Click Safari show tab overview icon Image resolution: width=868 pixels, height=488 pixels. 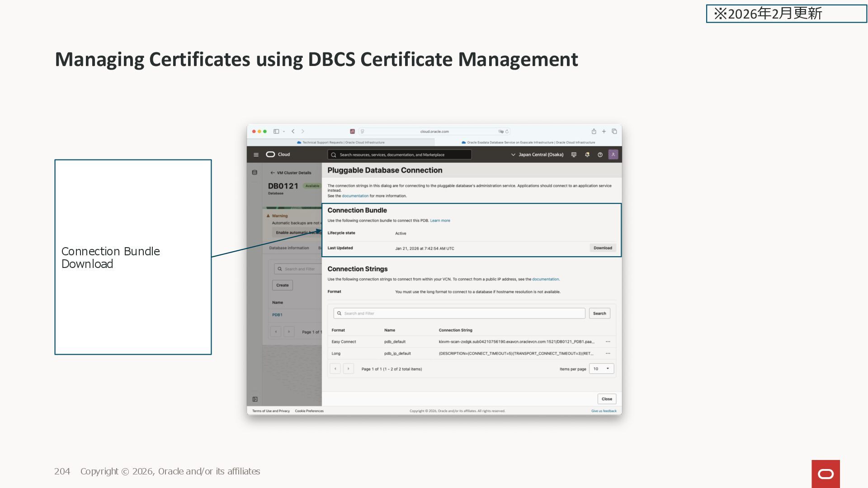(614, 131)
